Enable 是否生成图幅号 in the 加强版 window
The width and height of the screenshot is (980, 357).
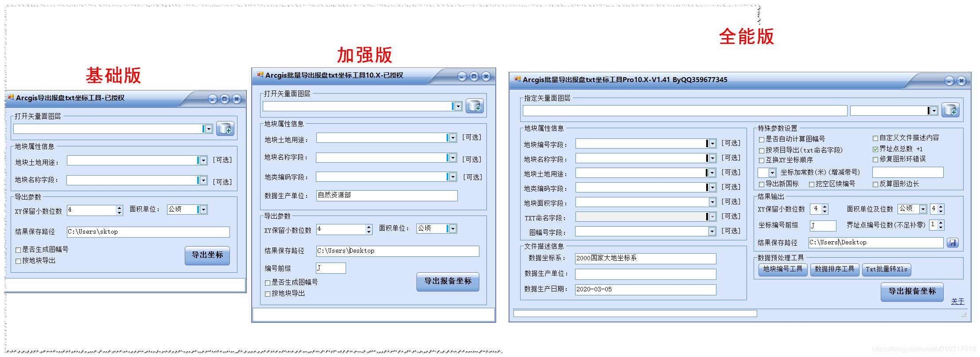pos(268,282)
